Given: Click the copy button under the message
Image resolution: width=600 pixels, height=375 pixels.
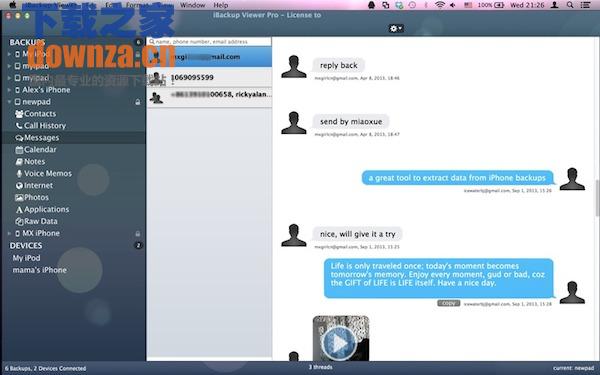Looking at the screenshot, I should (448, 303).
